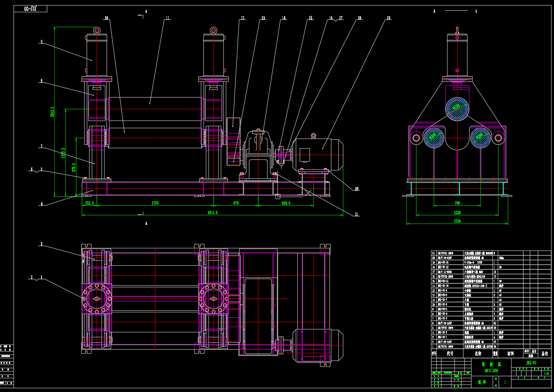The width and height of the screenshot is (554, 392).
Task: Click the 222.5 dimension near the base
Action: [x=89, y=203]
